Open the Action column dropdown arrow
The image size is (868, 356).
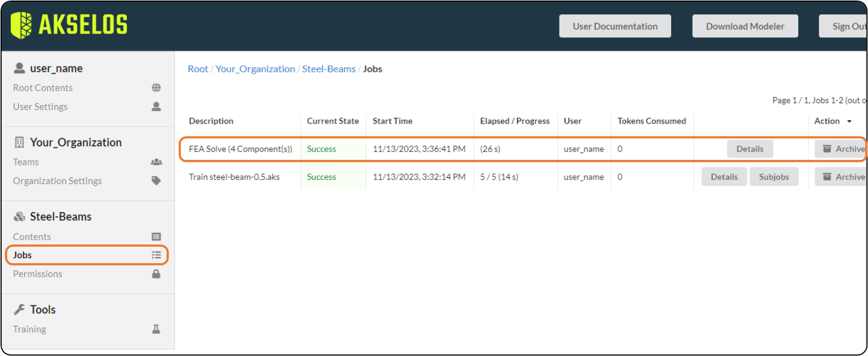pyautogui.click(x=849, y=121)
